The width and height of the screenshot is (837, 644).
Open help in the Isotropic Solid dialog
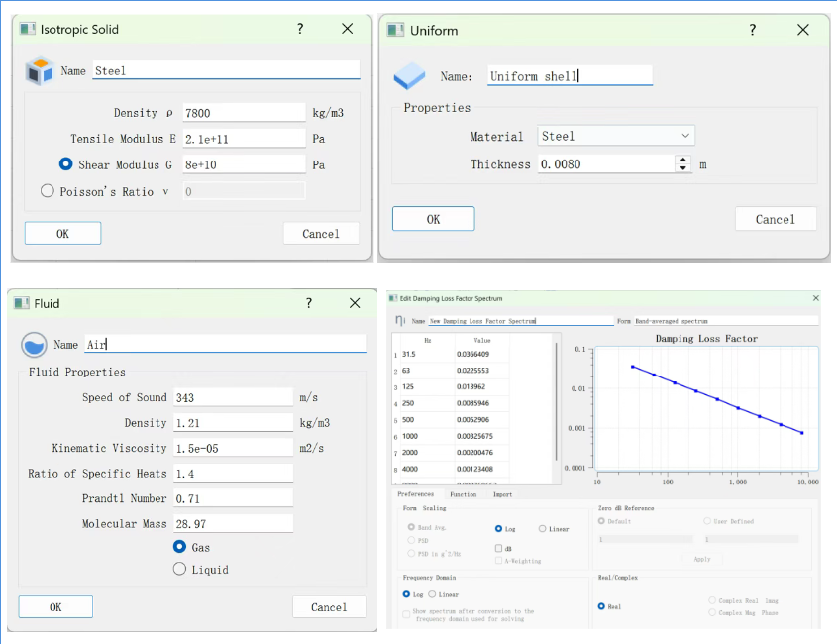pyautogui.click(x=300, y=29)
